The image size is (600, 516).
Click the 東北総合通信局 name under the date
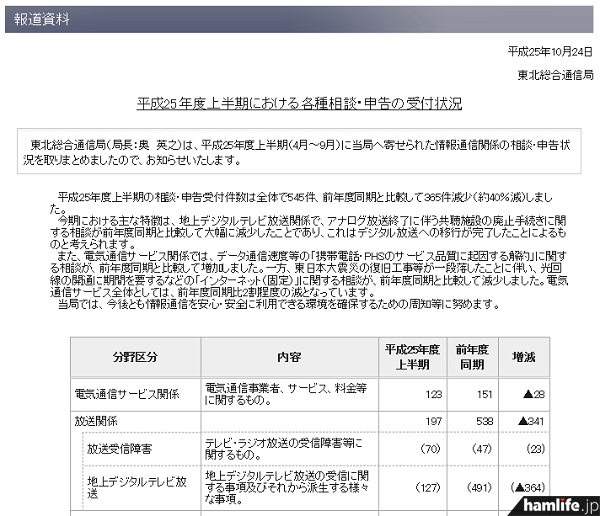[x=556, y=75]
